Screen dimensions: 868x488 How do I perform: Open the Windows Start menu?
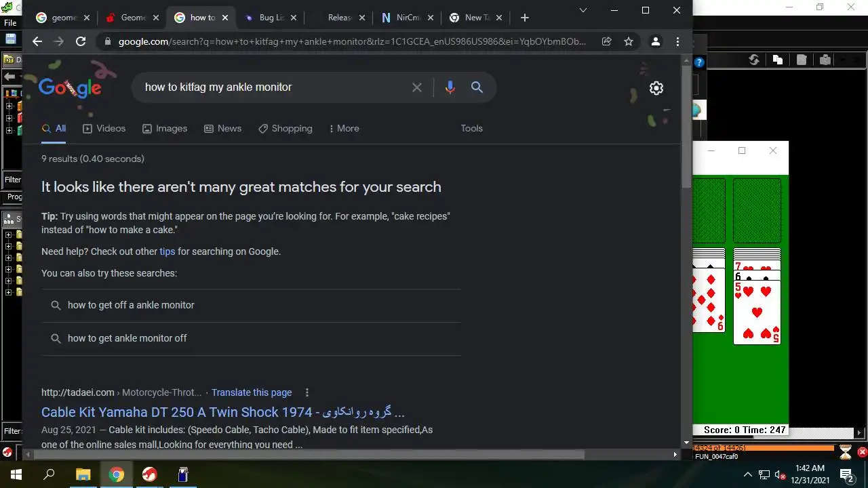coord(16,474)
